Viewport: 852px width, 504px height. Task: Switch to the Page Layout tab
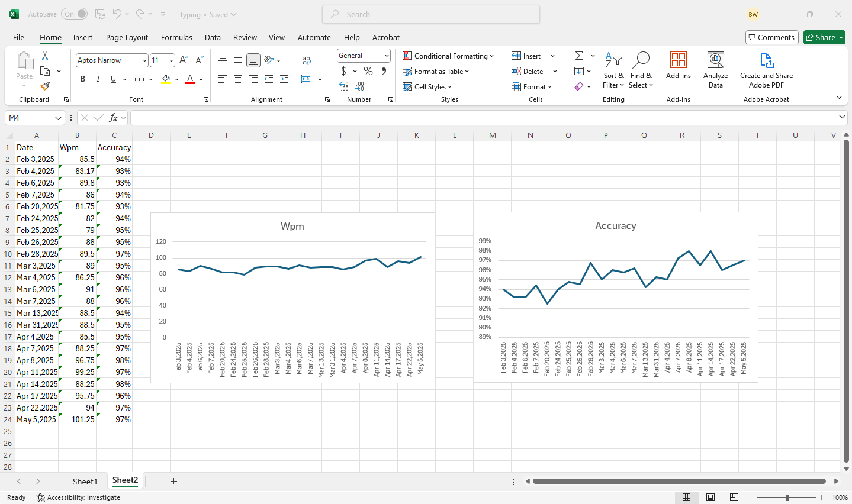click(x=127, y=37)
